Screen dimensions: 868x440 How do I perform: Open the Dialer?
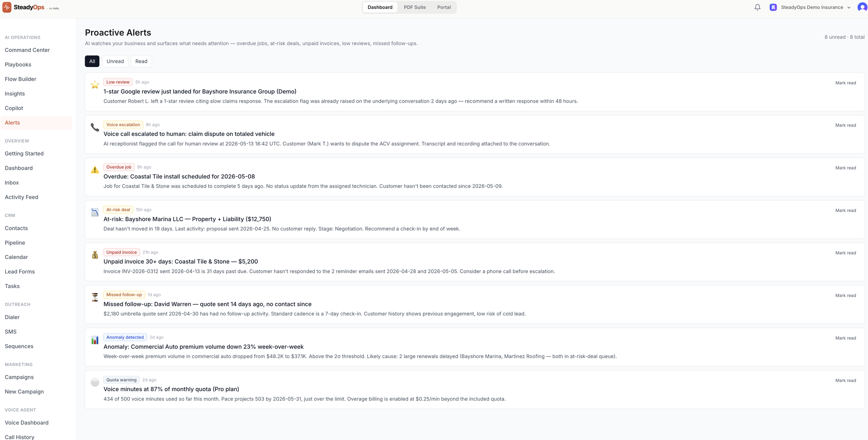(x=36, y=317)
